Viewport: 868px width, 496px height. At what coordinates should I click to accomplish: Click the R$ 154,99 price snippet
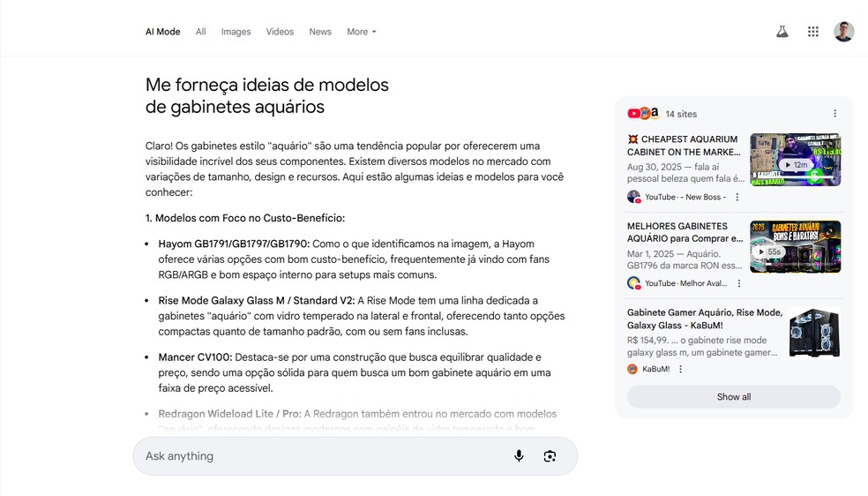(702, 346)
